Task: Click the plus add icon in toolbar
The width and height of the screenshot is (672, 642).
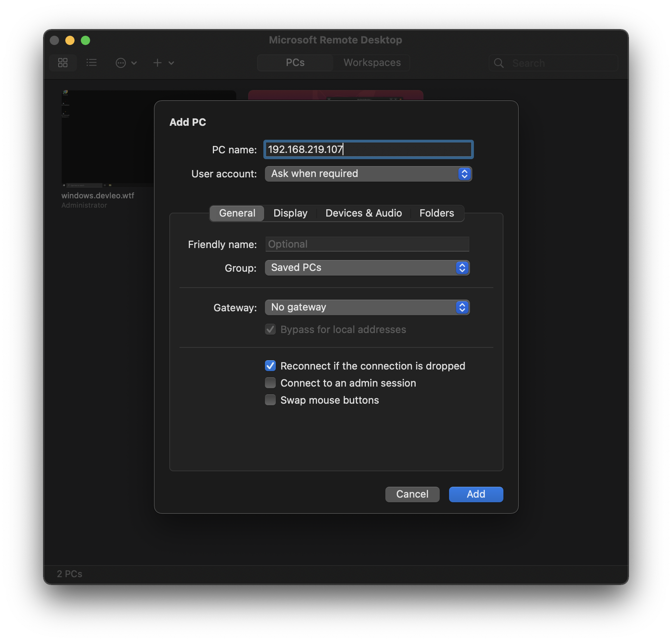Action: click(157, 63)
